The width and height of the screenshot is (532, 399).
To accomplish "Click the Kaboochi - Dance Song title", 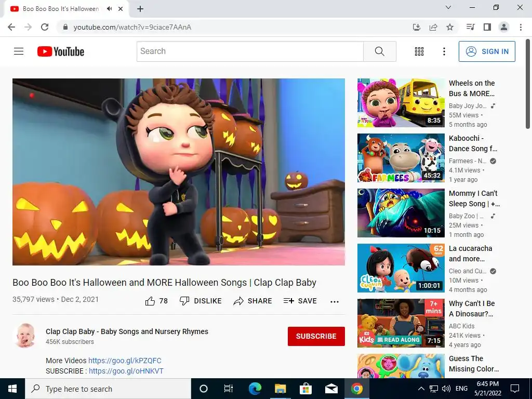I will pos(473,143).
